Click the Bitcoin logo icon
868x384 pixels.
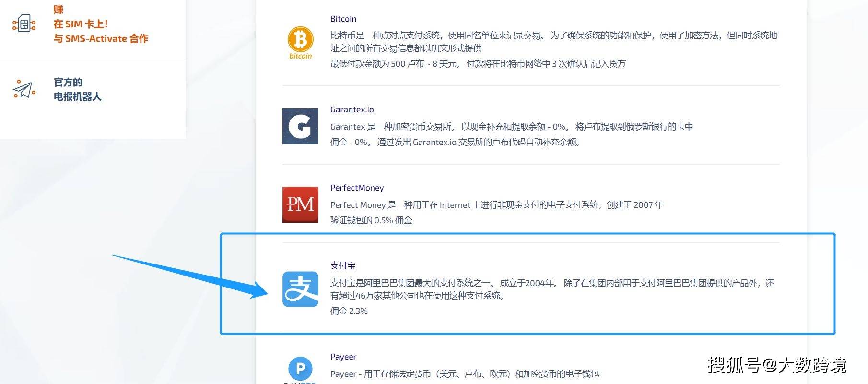click(300, 43)
